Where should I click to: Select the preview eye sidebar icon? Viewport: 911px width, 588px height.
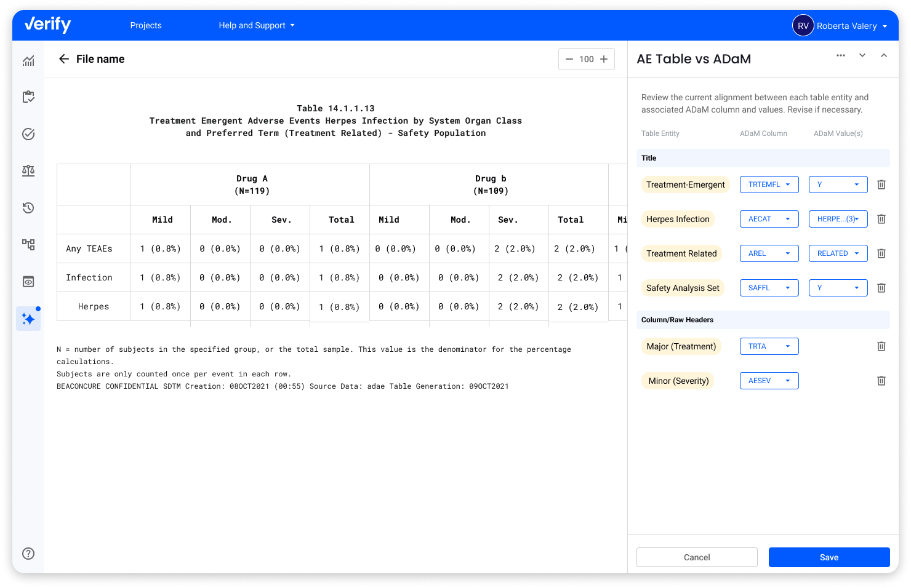click(x=28, y=281)
